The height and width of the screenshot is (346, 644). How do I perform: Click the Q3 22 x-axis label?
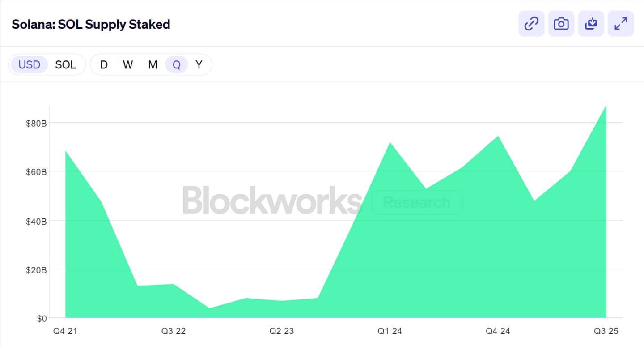(x=174, y=331)
